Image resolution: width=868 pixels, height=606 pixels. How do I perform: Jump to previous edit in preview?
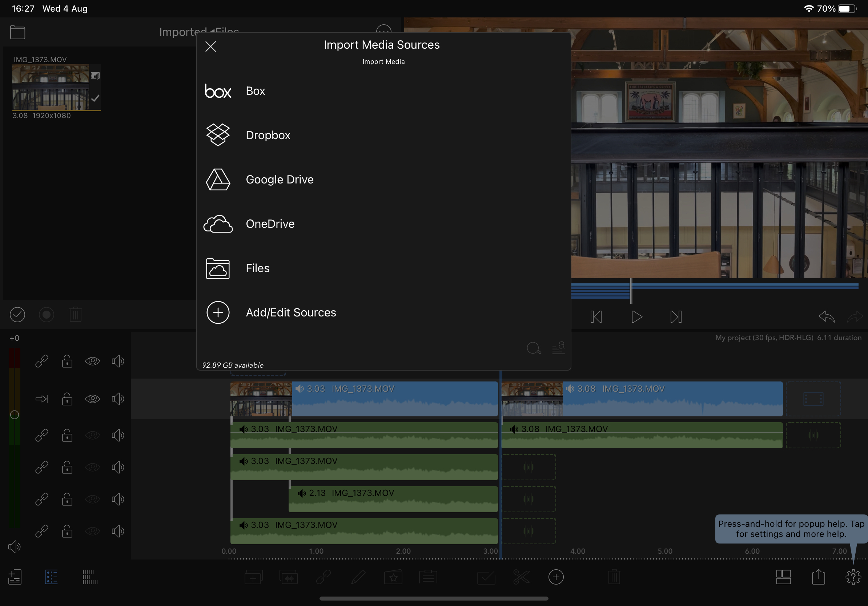pyautogui.click(x=596, y=316)
